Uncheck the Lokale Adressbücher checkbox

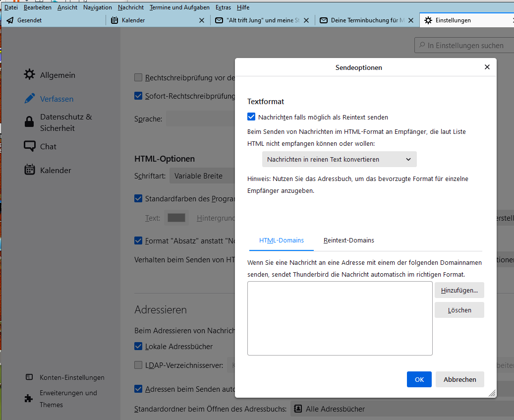138,346
